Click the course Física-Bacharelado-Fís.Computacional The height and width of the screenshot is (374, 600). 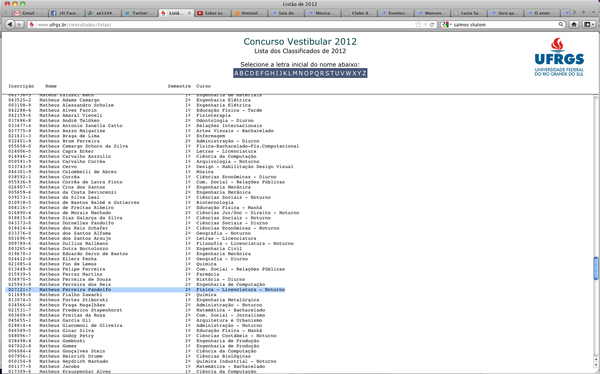[x=248, y=146]
